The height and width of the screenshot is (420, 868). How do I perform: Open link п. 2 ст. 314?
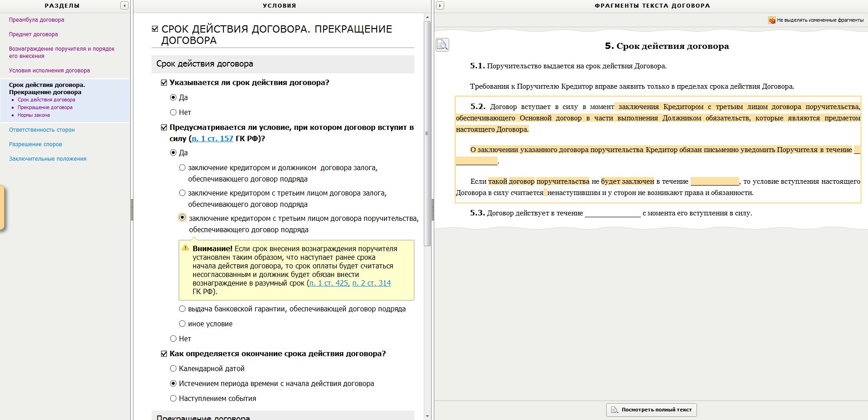click(371, 283)
